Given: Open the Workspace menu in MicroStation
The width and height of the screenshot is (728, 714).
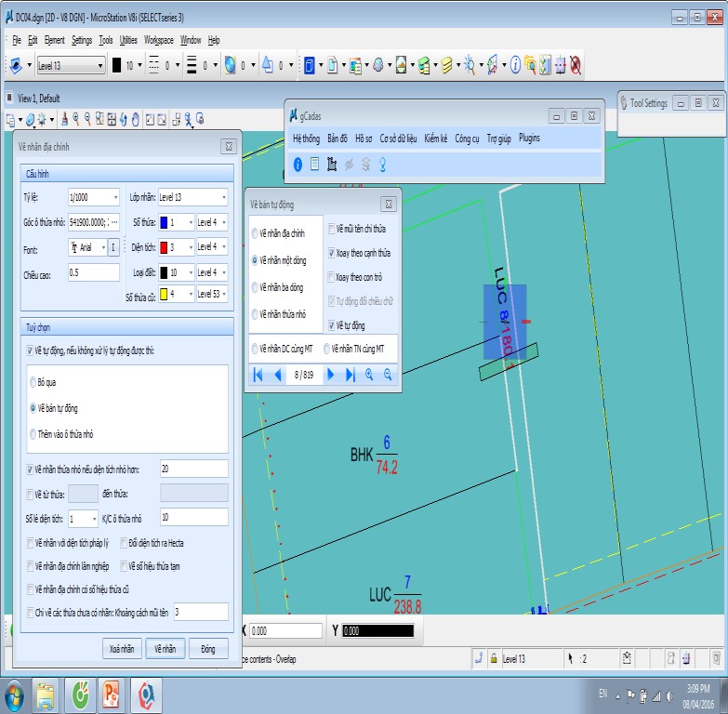Looking at the screenshot, I should pos(158,40).
